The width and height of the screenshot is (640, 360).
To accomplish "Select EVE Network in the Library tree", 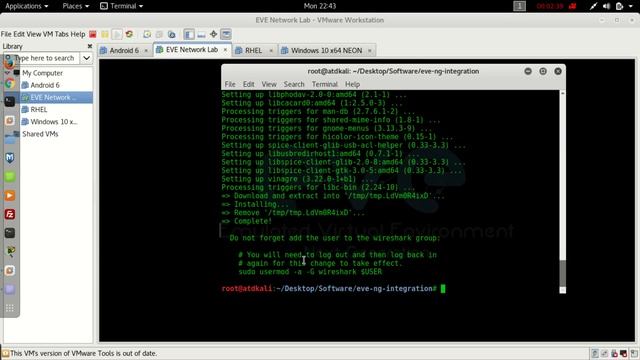I will pyautogui.click(x=53, y=97).
